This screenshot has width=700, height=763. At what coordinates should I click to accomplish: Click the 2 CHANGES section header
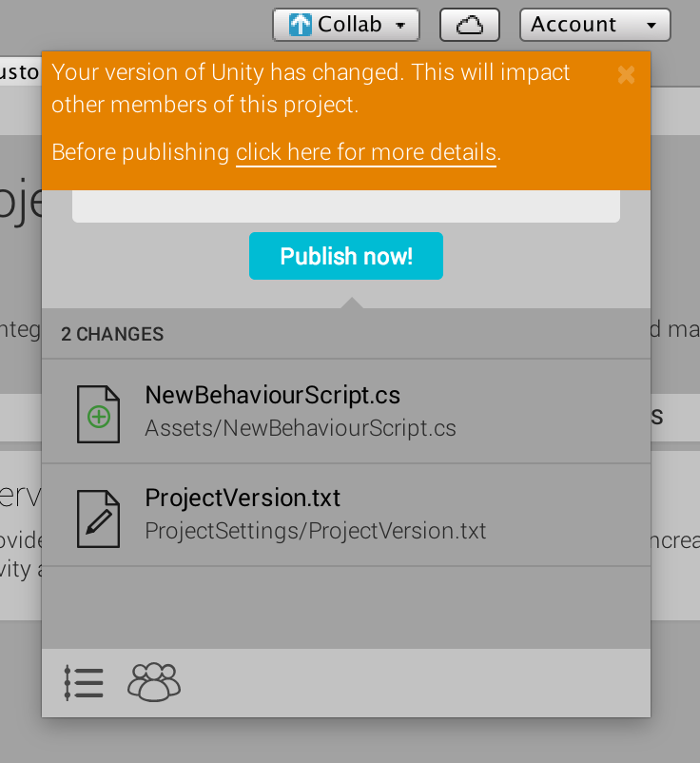[x=112, y=334]
